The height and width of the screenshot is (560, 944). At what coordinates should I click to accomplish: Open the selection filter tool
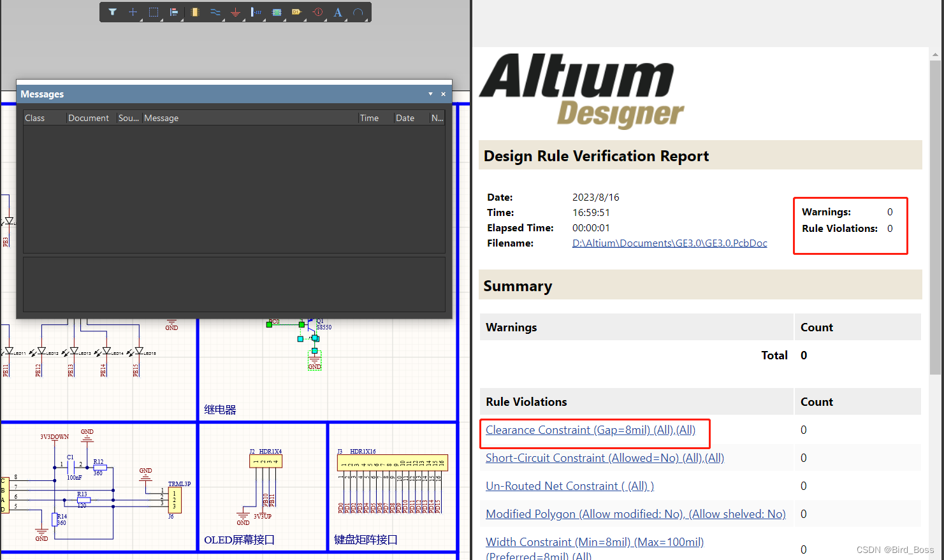112,12
